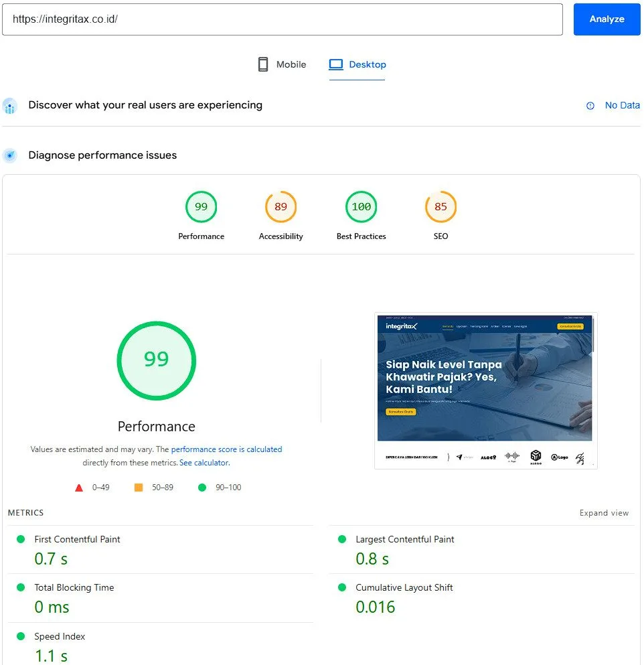Image resolution: width=644 pixels, height=665 pixels.
Task: Click the No Data info icon
Action: [590, 106]
